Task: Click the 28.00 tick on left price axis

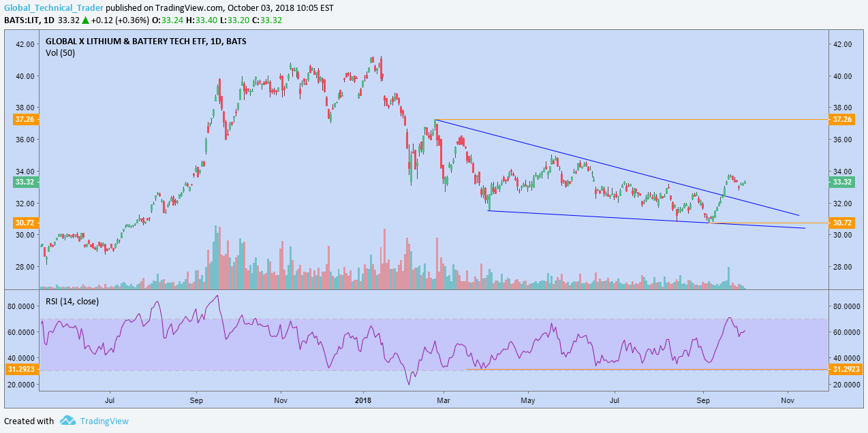Action: (x=26, y=267)
